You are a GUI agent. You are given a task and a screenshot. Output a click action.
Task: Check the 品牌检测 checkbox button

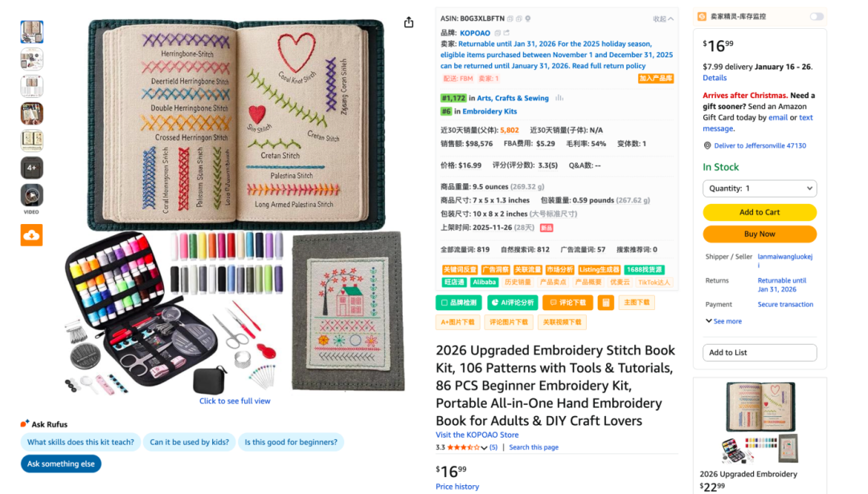[458, 303]
